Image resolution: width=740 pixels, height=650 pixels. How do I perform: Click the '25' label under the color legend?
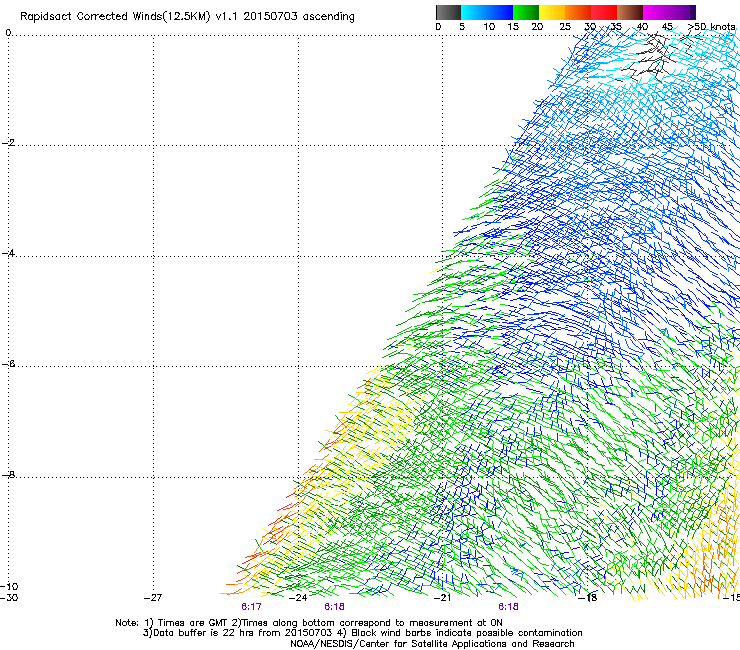click(x=565, y=27)
